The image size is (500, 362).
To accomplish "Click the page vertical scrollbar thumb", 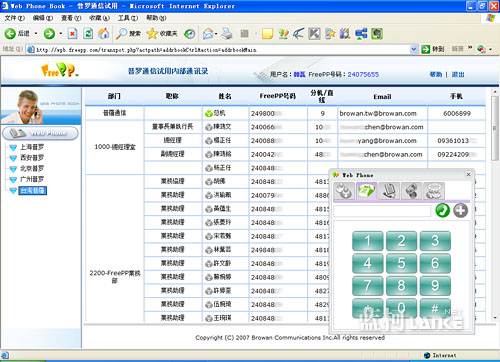I will coord(495,128).
